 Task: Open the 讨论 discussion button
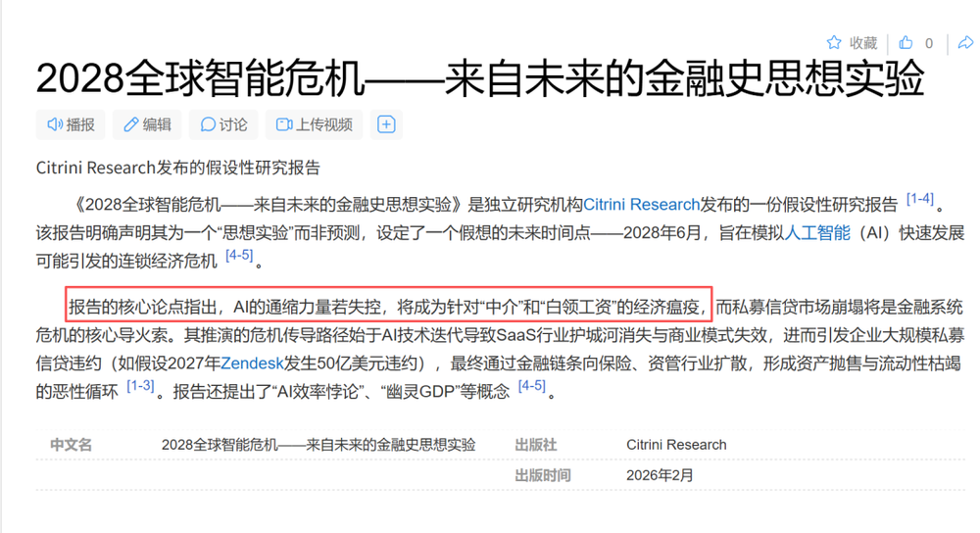(x=223, y=124)
